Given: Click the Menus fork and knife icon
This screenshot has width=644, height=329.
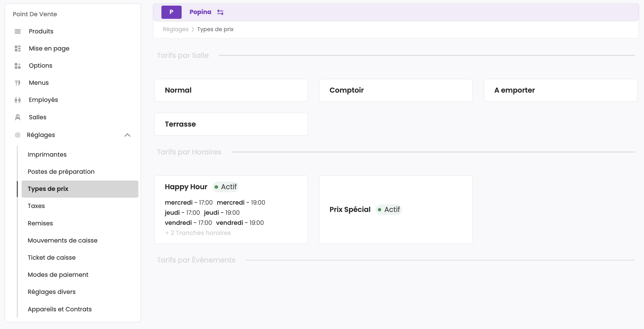Looking at the screenshot, I should point(18,83).
